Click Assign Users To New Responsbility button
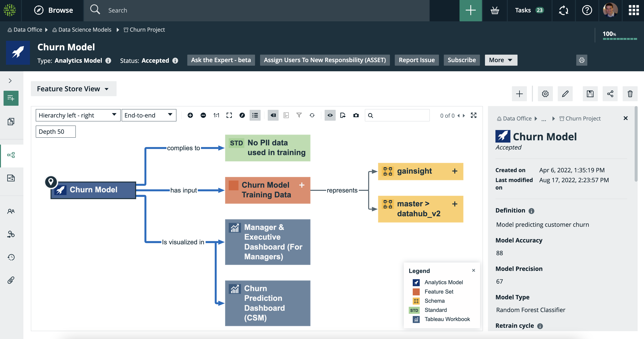 pyautogui.click(x=325, y=60)
